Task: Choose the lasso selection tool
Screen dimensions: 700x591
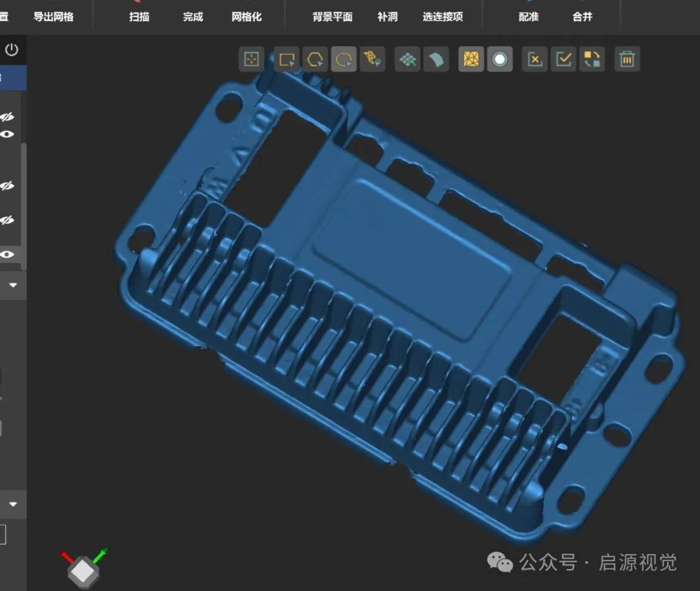Action: pyautogui.click(x=344, y=60)
